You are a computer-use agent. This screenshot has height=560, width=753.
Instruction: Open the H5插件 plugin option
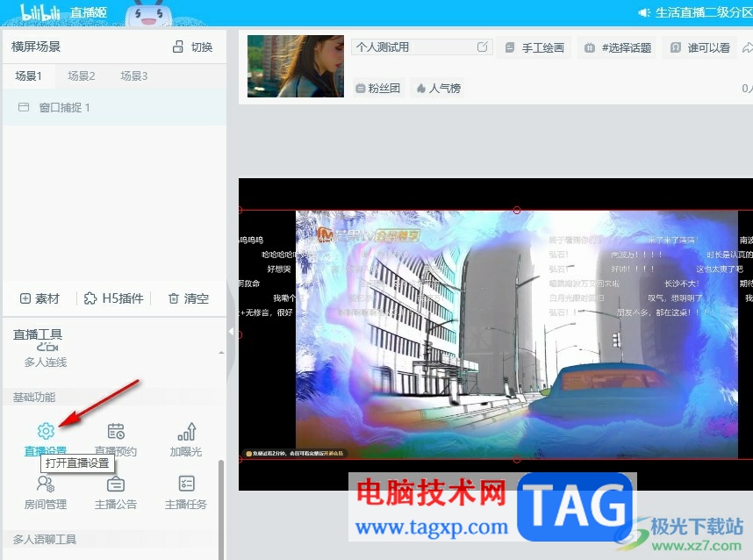(x=114, y=298)
